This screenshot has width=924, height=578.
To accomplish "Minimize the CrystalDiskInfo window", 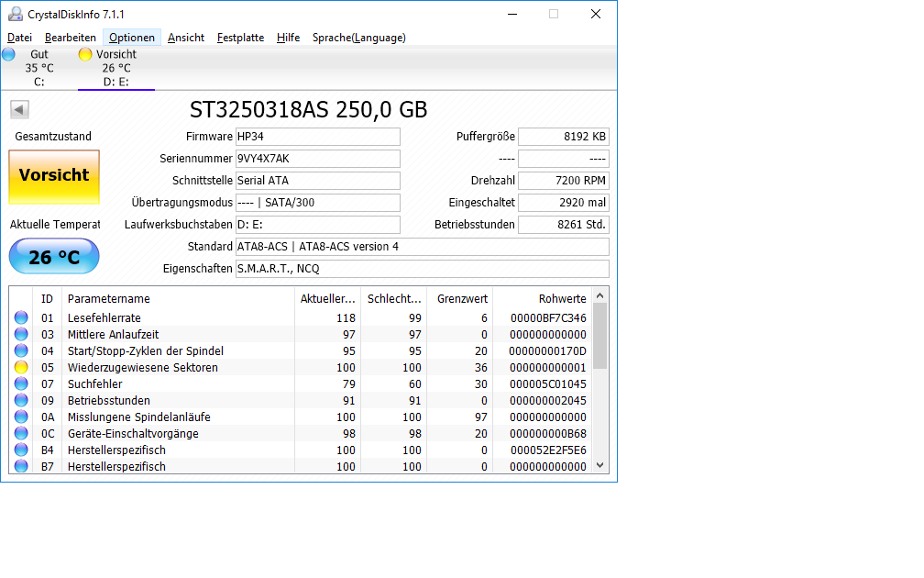I will point(512,14).
